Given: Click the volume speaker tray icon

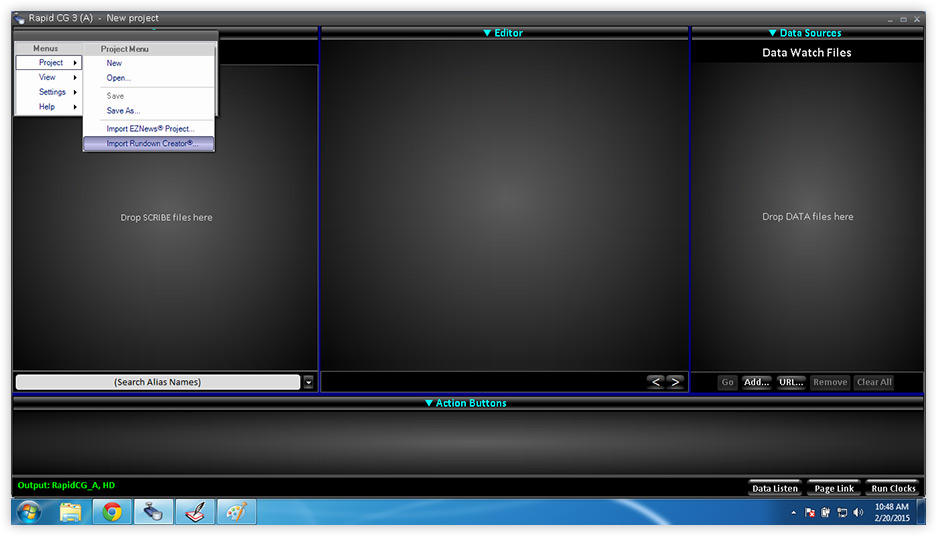Looking at the screenshot, I should click(x=859, y=513).
